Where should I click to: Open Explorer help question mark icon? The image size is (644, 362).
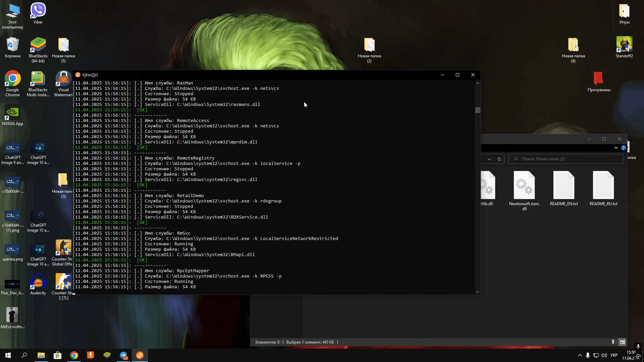click(623, 148)
